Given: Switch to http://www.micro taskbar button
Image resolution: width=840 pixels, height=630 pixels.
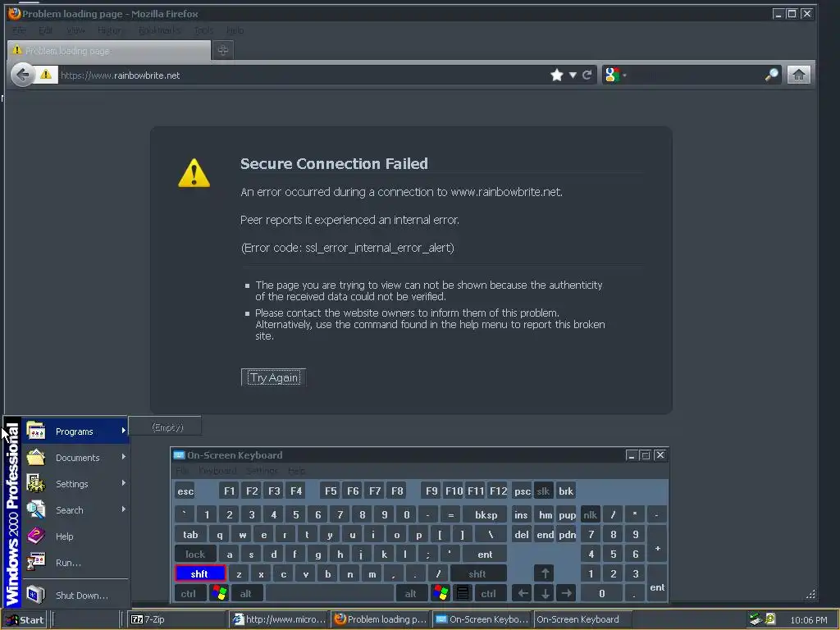Looking at the screenshot, I should pos(279,619).
